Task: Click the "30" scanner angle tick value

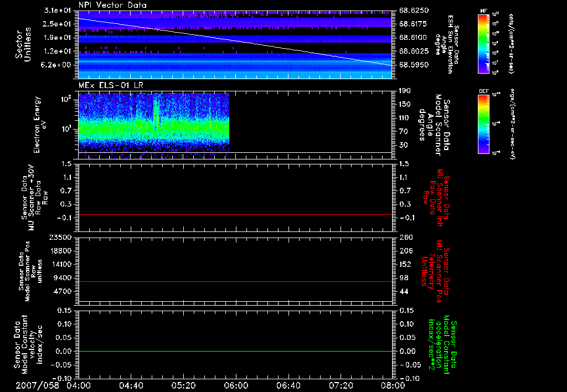Action: (x=403, y=145)
